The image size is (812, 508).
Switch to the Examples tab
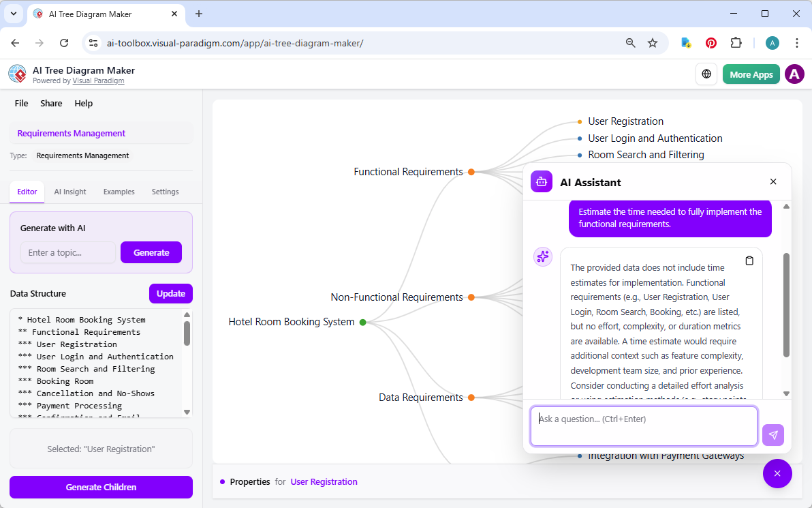tap(119, 192)
